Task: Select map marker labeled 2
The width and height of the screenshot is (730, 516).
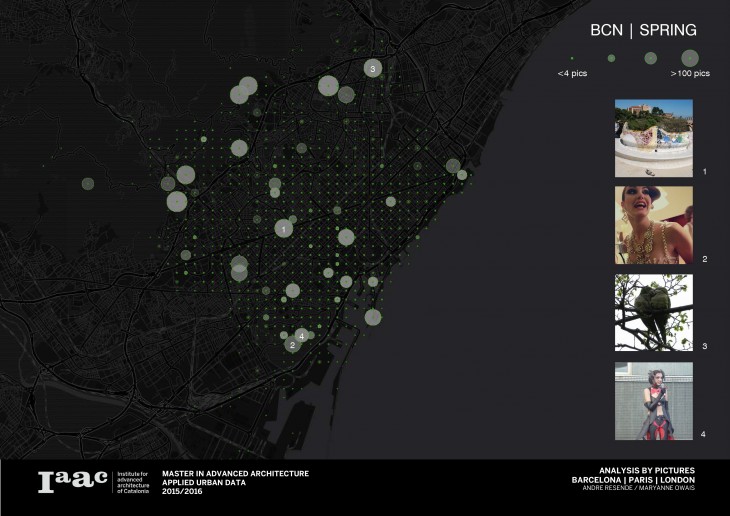Action: (x=291, y=345)
